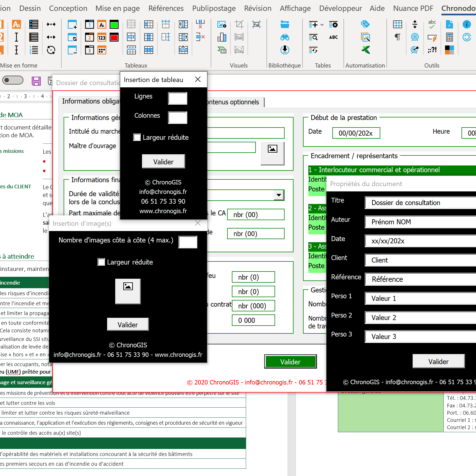Click the crop image icon

click(239, 25)
